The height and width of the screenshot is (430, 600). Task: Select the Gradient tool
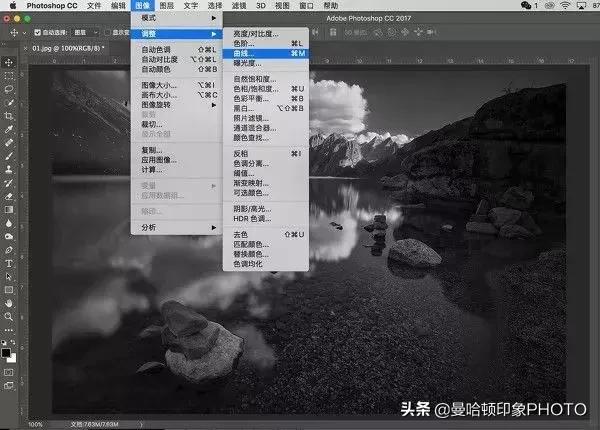(x=9, y=210)
